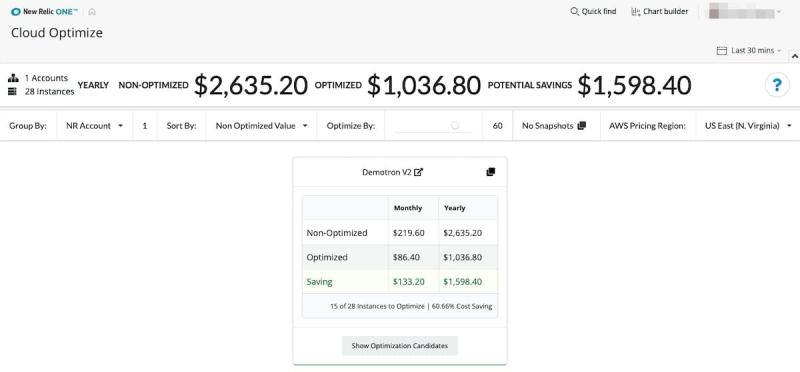This screenshot has height=372, width=800.
Task: Click the Yearly column header in table
Action: point(455,208)
